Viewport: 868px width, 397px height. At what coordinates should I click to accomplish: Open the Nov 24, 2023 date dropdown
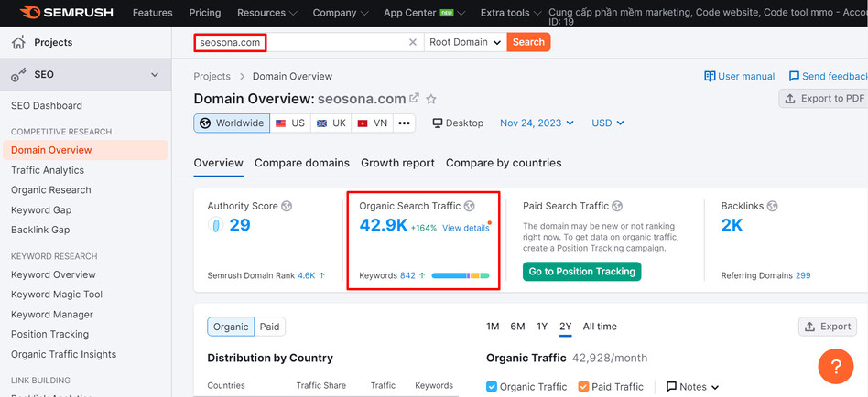[x=537, y=123]
